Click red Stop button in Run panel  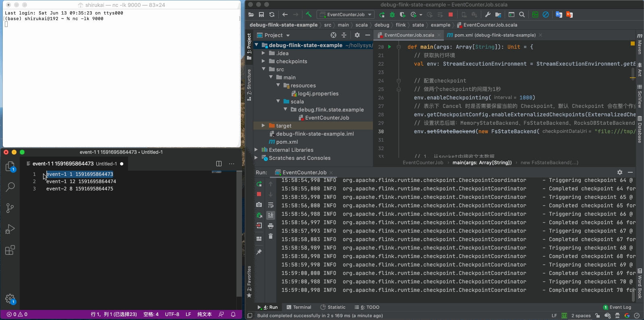259,194
